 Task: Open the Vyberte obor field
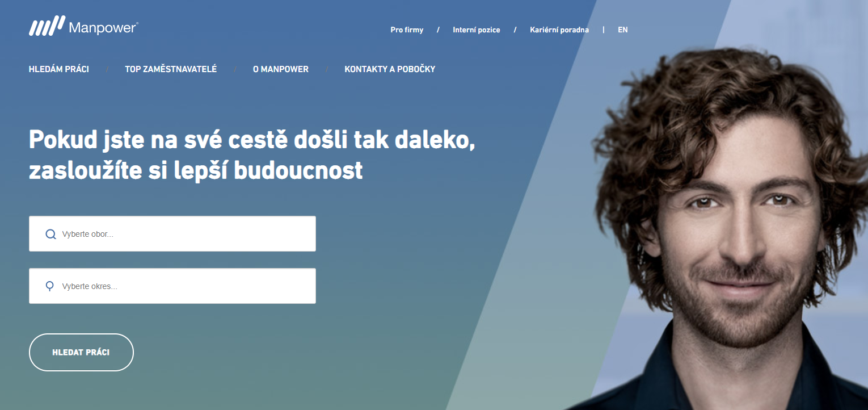(x=172, y=233)
